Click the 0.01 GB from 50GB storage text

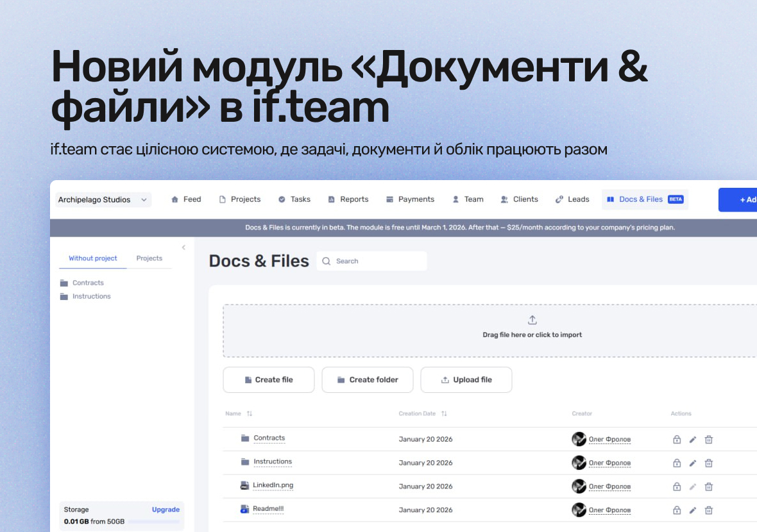pos(94,521)
